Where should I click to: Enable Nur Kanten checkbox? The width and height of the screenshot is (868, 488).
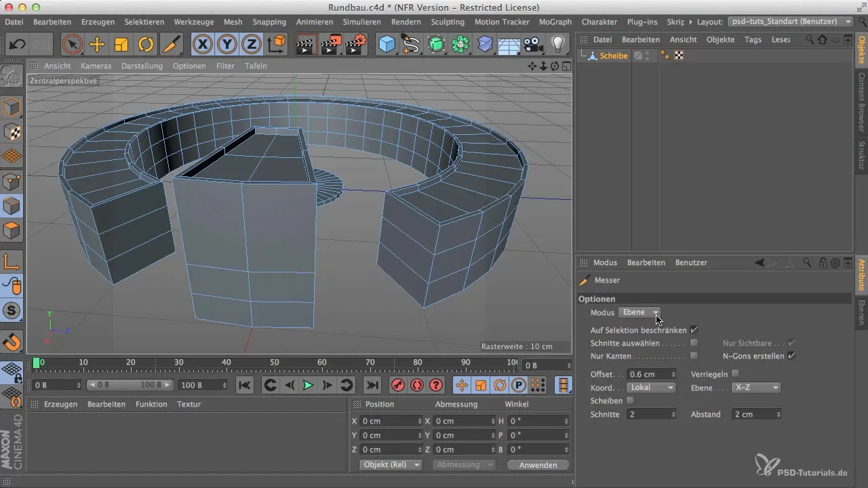coord(694,356)
